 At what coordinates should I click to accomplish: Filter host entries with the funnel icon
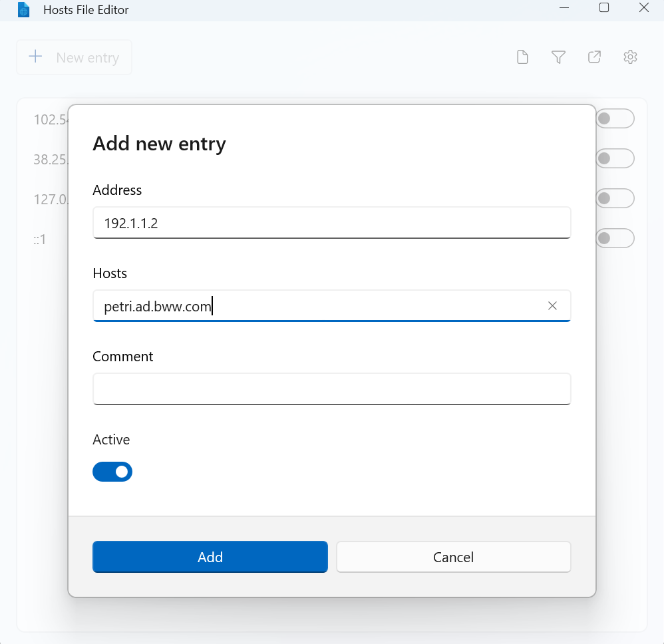tap(558, 57)
